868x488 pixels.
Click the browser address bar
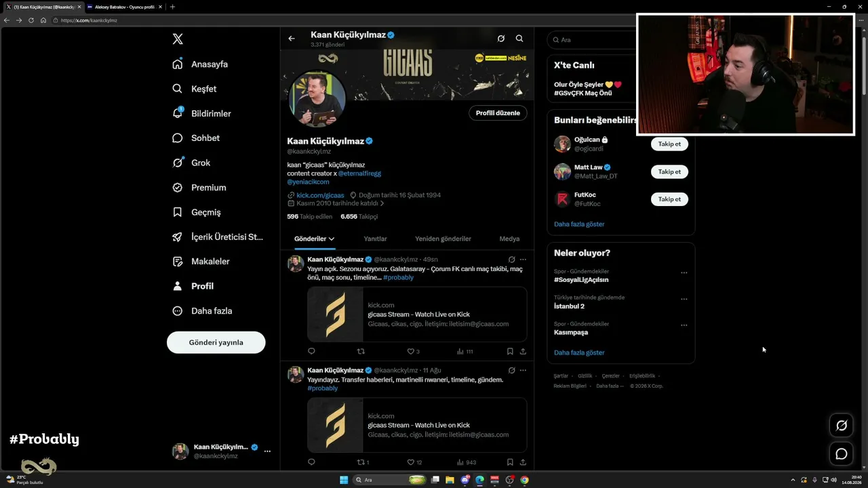tap(339, 20)
